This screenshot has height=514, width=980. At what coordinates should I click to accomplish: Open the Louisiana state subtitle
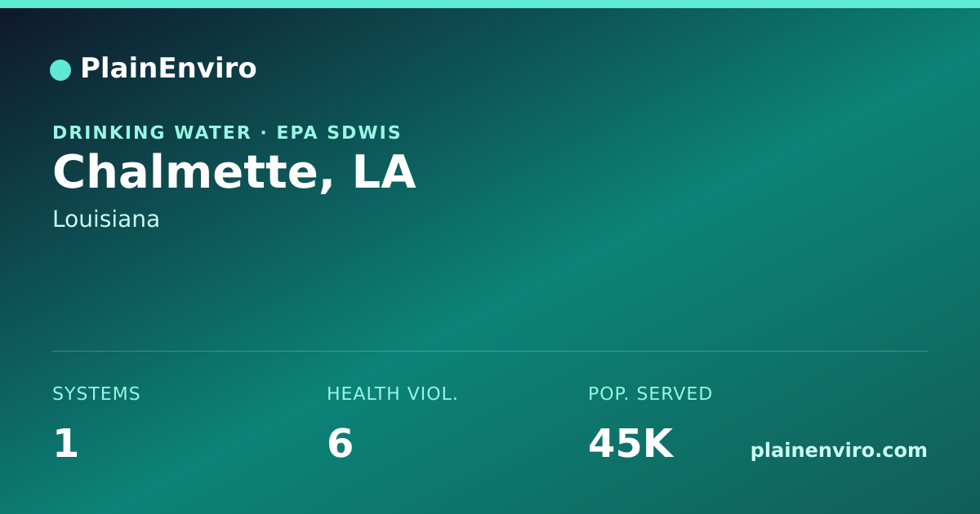tap(106, 219)
